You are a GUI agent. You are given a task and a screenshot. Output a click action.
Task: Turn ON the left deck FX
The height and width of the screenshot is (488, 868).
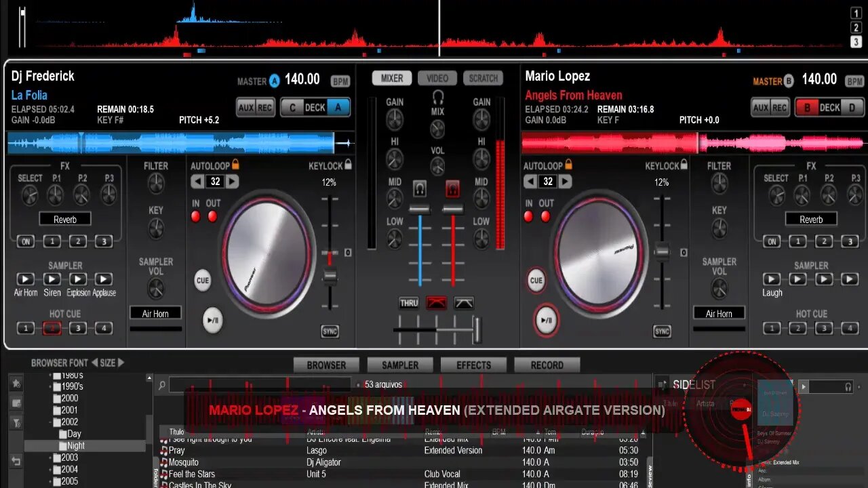pos(26,241)
